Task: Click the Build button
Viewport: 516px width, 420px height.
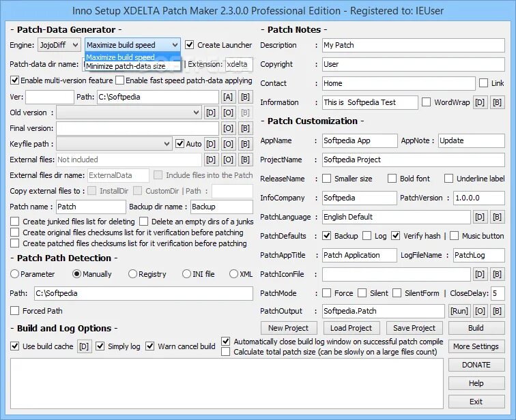Action: (476, 328)
